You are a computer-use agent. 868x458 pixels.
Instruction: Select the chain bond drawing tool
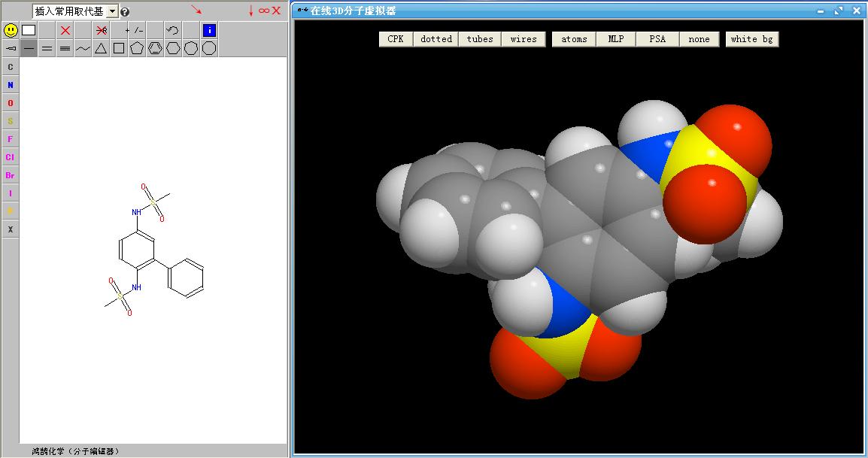click(83, 48)
